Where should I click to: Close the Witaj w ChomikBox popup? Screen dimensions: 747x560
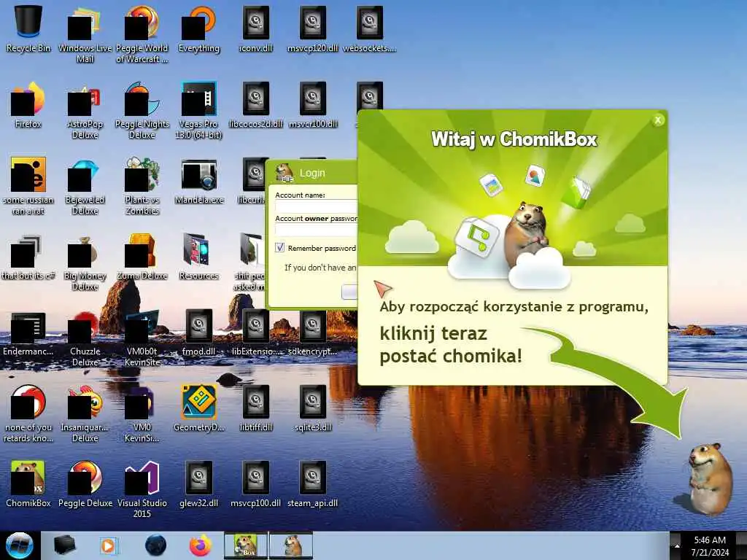(x=658, y=120)
